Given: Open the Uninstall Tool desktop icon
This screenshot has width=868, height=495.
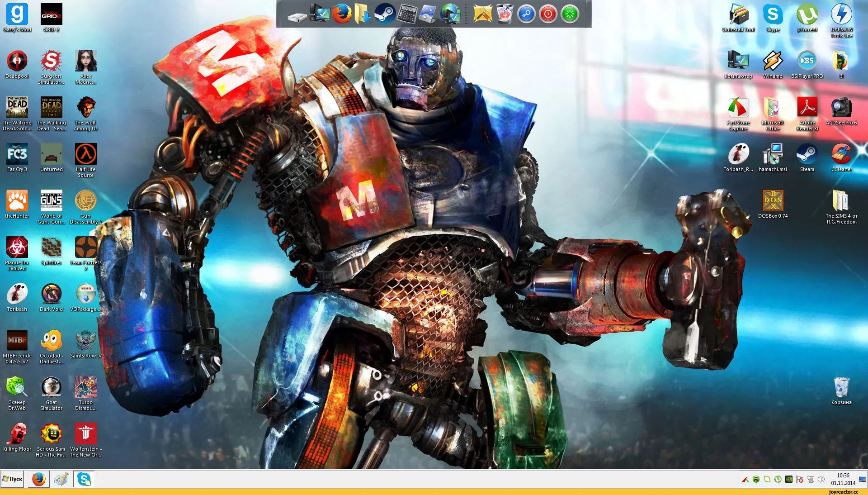Looking at the screenshot, I should (739, 17).
